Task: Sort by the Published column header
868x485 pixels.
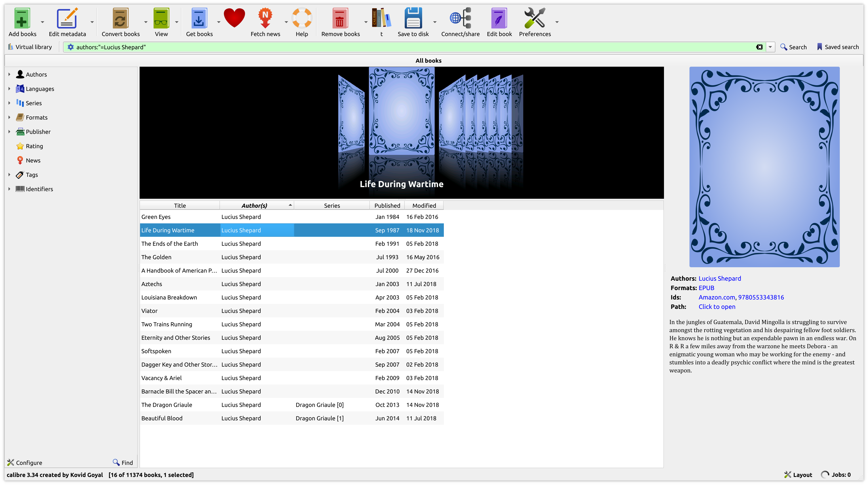Action: click(387, 206)
